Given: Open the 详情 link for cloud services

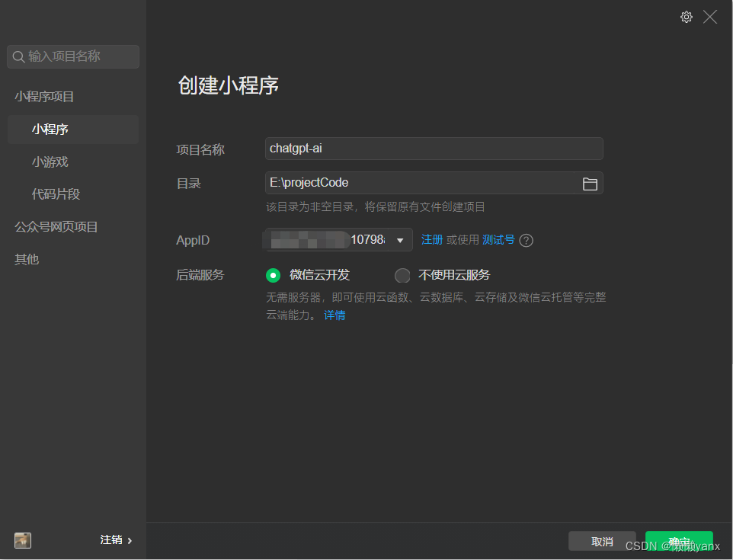Looking at the screenshot, I should tap(334, 315).
